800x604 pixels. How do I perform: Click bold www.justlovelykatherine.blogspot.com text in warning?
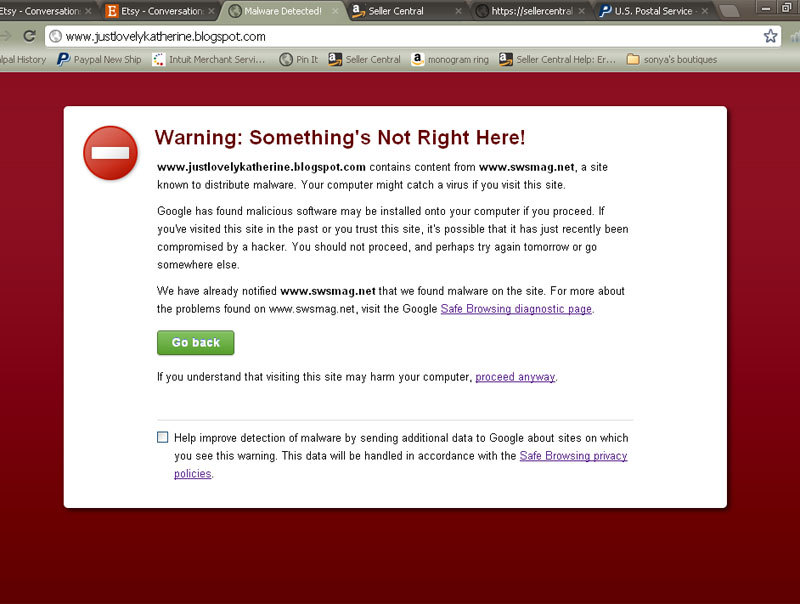click(x=261, y=167)
